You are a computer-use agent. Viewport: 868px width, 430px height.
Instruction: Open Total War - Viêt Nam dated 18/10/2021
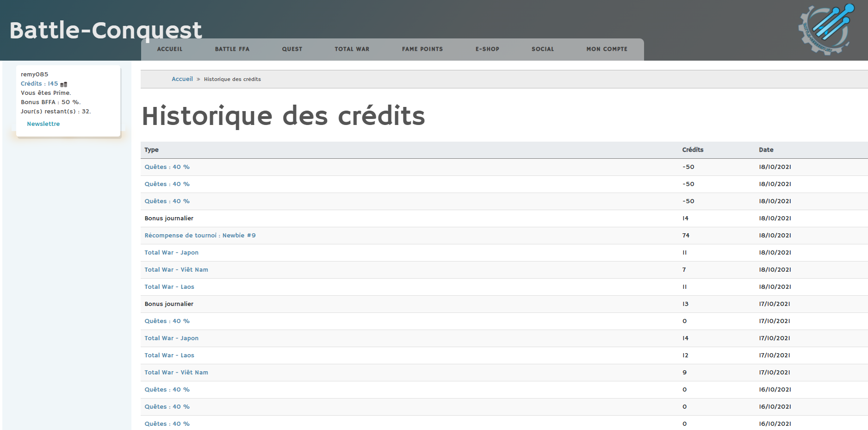pos(176,270)
